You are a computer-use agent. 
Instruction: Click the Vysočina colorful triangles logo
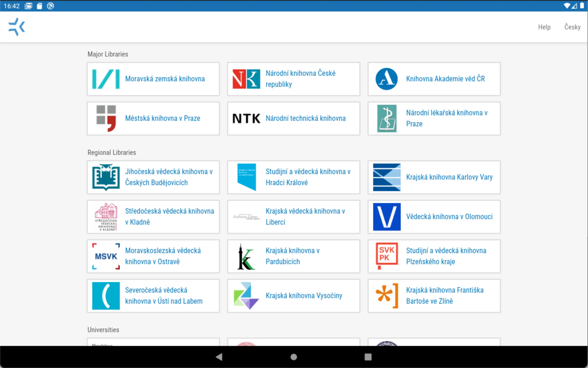(x=246, y=296)
